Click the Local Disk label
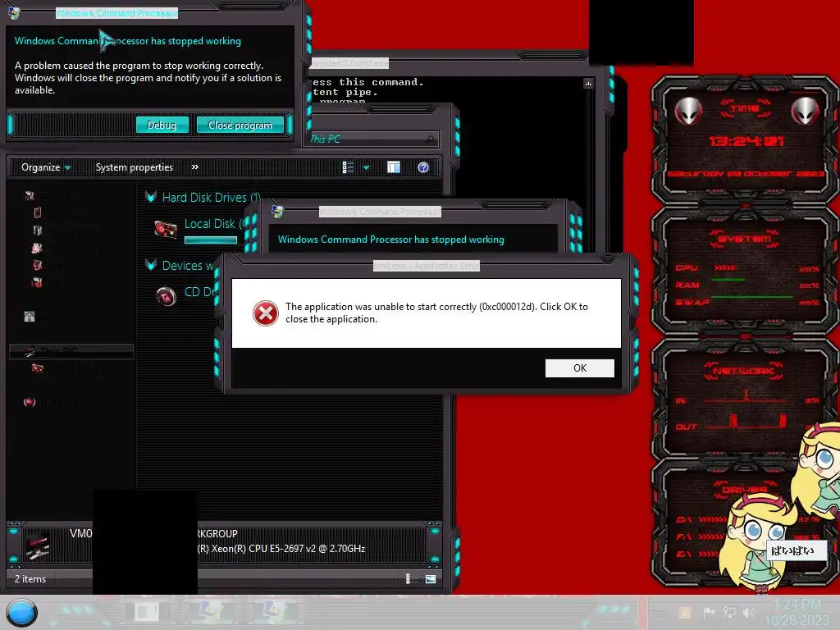Viewport: 840px width, 630px height. pyautogui.click(x=214, y=223)
